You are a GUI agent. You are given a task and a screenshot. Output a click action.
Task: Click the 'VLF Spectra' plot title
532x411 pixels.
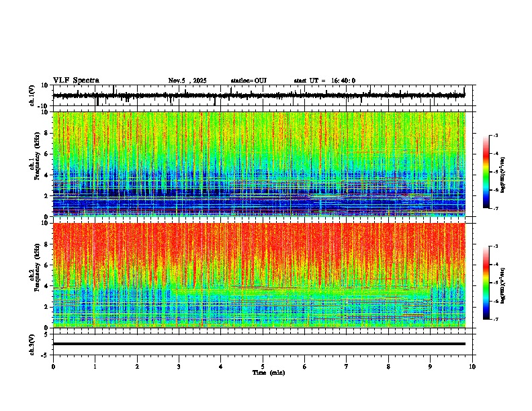[76, 81]
